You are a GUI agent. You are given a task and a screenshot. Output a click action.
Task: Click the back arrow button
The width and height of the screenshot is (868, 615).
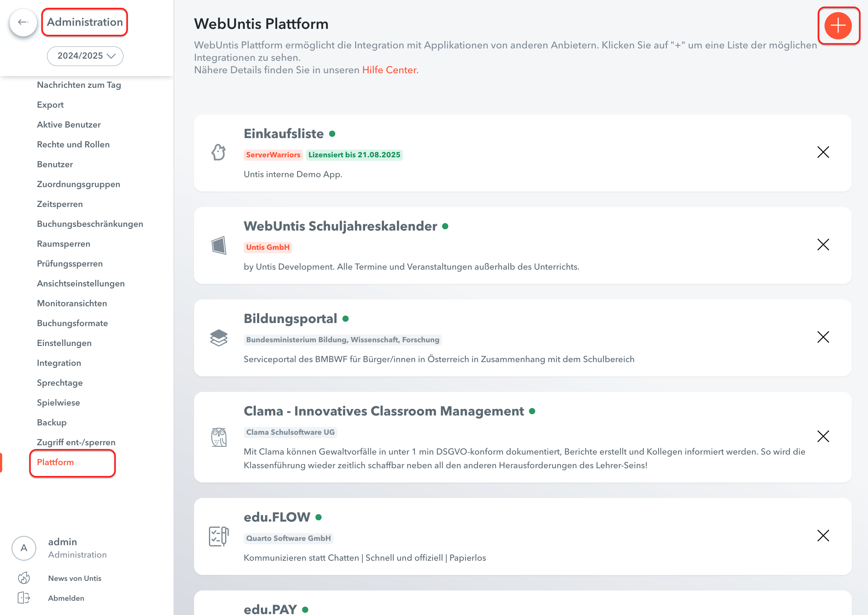23,22
